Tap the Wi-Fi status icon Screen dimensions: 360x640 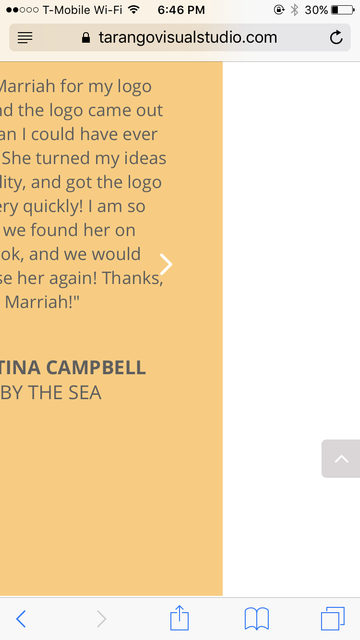pos(133,9)
